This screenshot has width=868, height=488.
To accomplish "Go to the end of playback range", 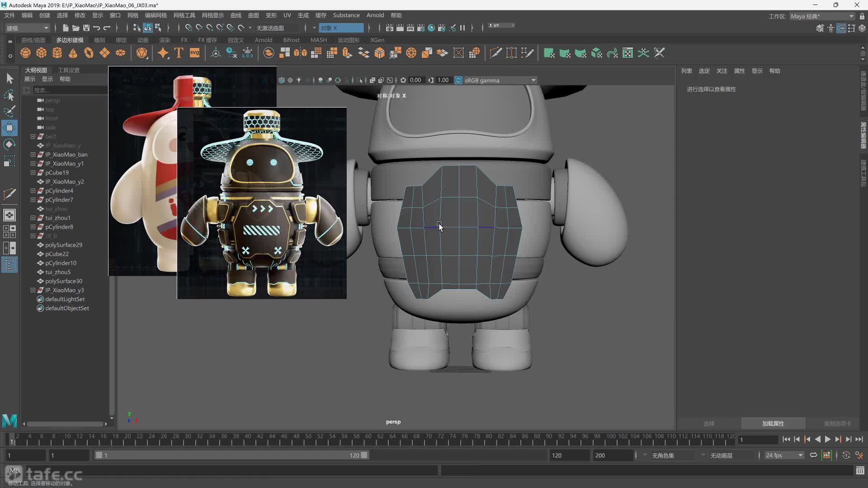I will 859,439.
